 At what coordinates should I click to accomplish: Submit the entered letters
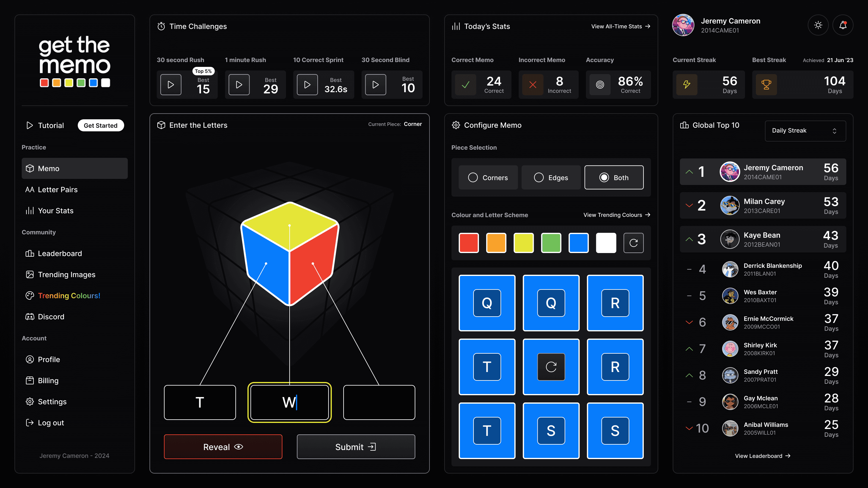tap(356, 447)
